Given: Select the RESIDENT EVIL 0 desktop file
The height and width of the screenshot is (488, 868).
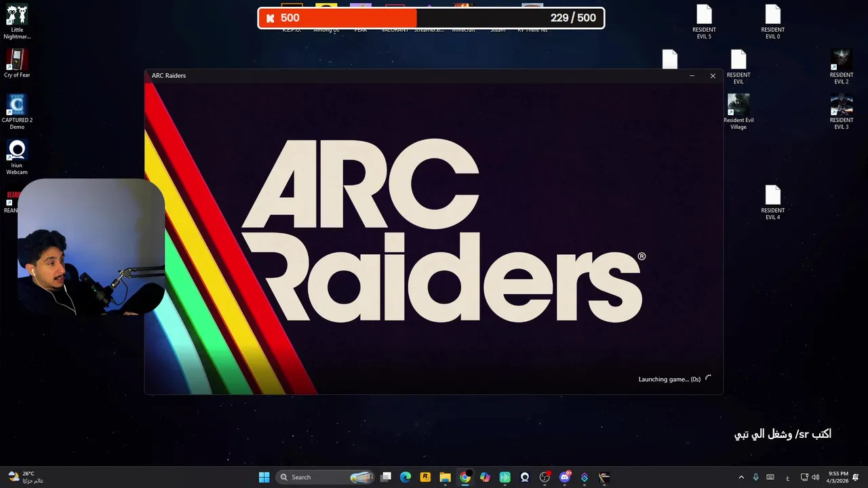Looking at the screenshot, I should click(772, 22).
